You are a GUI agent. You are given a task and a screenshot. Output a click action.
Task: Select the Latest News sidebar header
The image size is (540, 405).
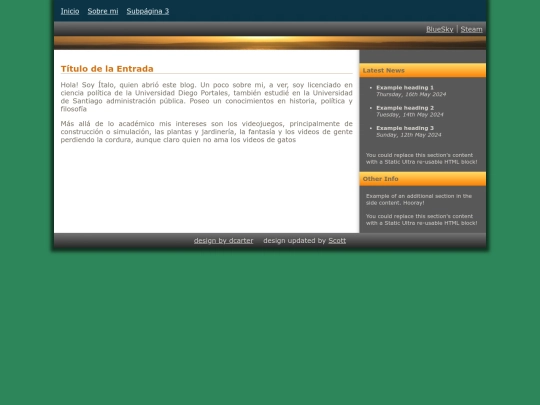(423, 70)
